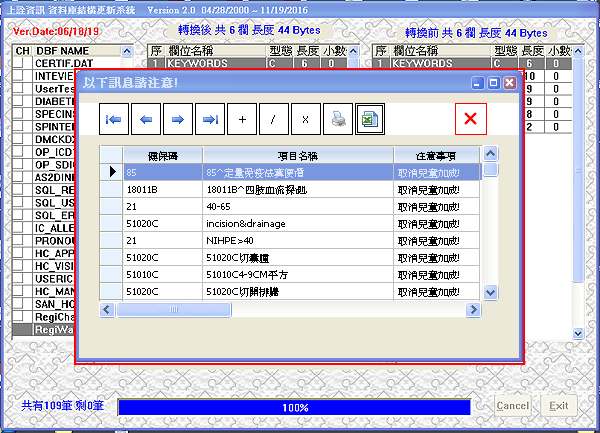Go to next record arrow
600x433 pixels.
pyautogui.click(x=178, y=119)
